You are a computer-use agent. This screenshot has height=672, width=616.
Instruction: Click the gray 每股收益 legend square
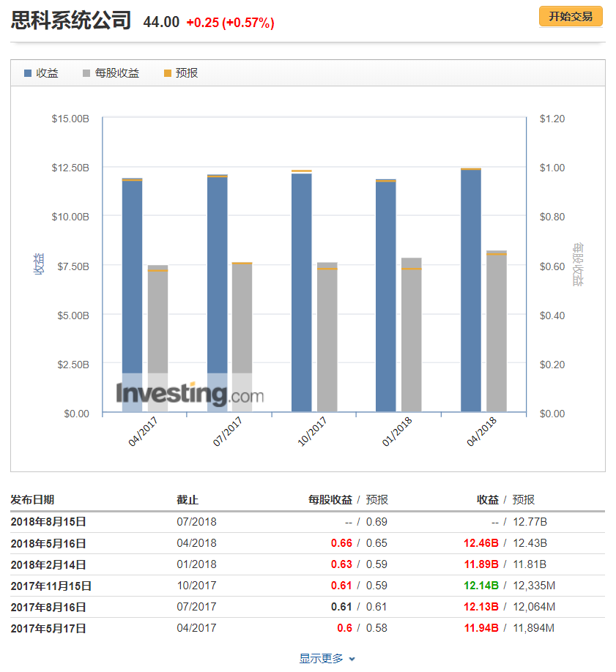click(86, 73)
